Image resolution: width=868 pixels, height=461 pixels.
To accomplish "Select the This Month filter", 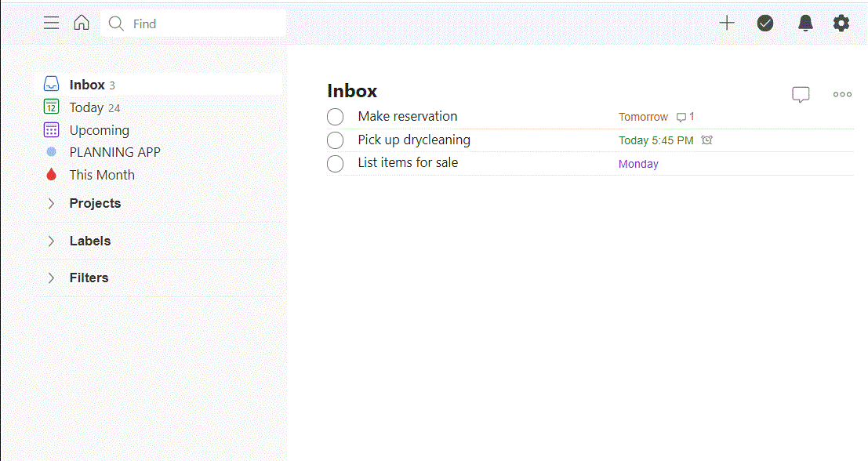I will [x=101, y=174].
